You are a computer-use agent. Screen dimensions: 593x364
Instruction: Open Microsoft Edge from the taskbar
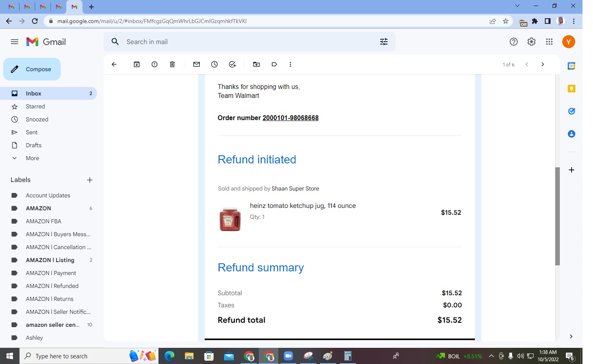click(x=169, y=356)
